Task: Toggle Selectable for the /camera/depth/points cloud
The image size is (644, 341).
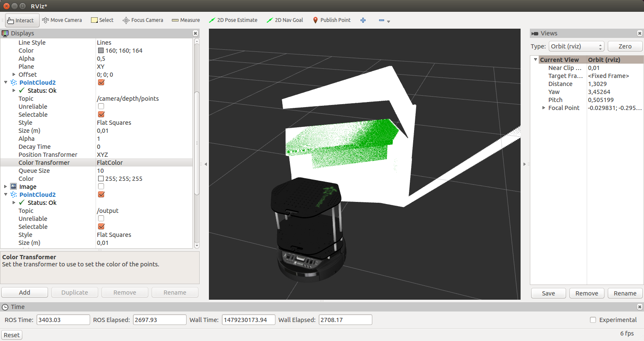Action: (101, 114)
